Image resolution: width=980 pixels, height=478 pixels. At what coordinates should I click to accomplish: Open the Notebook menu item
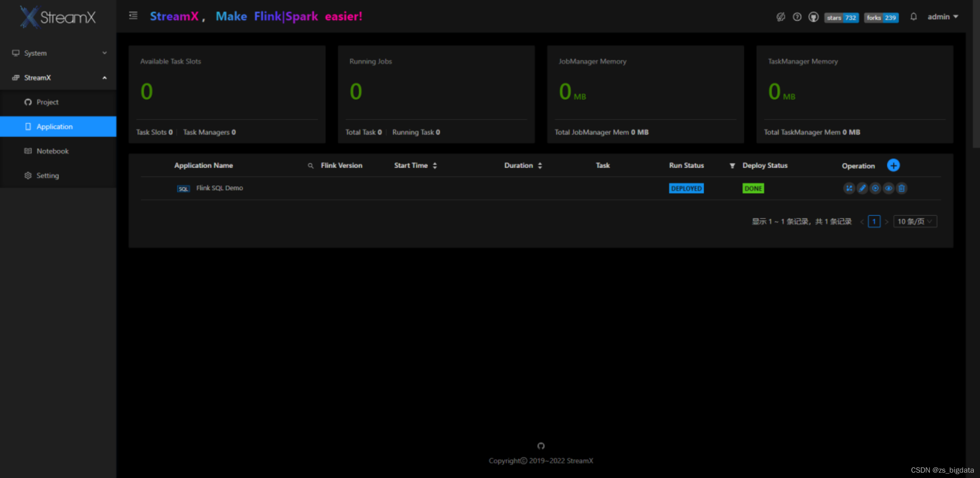coord(52,151)
